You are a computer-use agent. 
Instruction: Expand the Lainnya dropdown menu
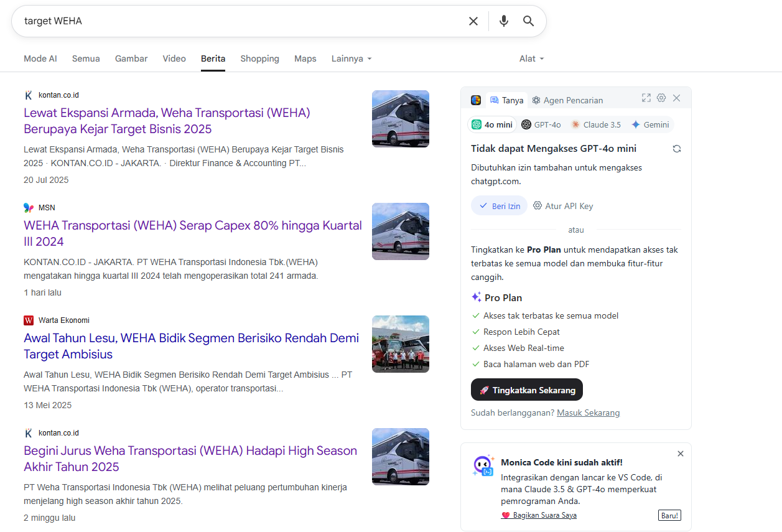coord(351,58)
